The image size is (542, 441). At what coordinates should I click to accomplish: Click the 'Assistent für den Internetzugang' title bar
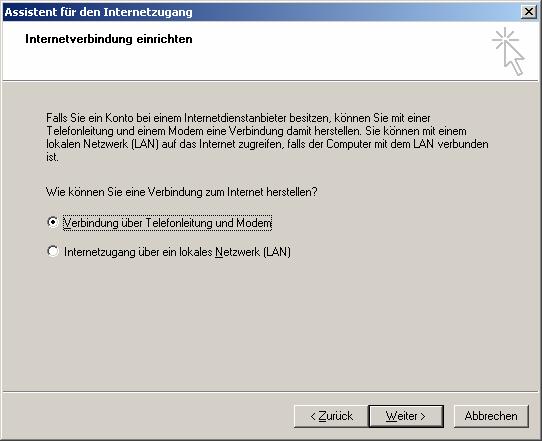coord(261,12)
